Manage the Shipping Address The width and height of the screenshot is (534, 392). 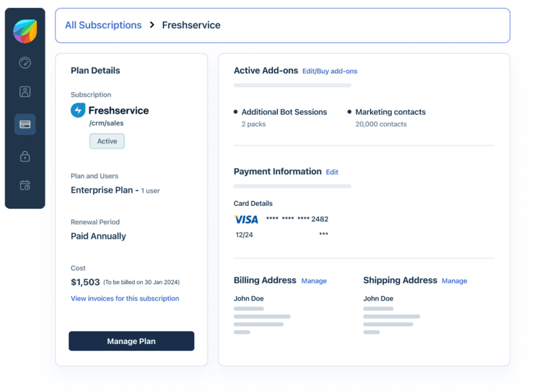click(x=455, y=281)
